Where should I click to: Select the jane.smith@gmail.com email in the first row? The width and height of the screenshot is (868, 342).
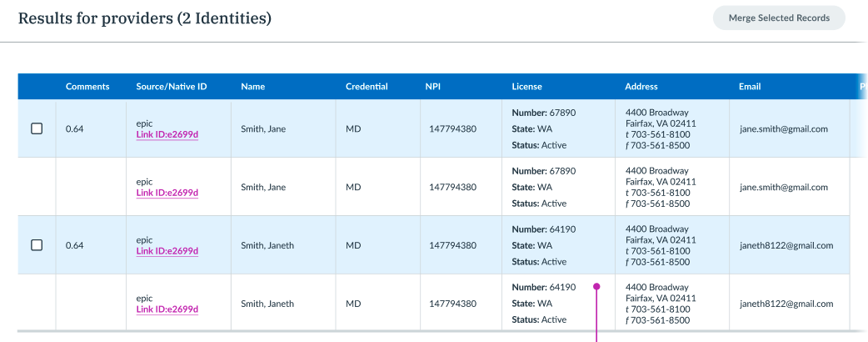pyautogui.click(x=783, y=129)
